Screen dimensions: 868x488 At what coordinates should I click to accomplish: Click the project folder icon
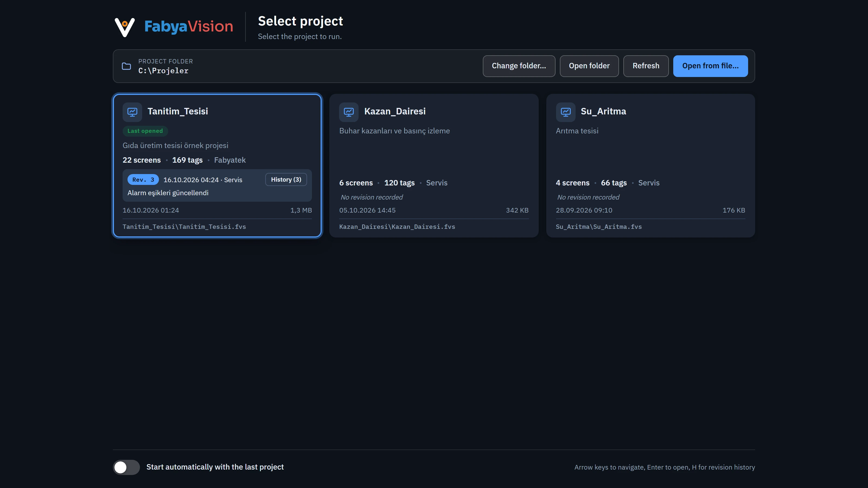[126, 66]
